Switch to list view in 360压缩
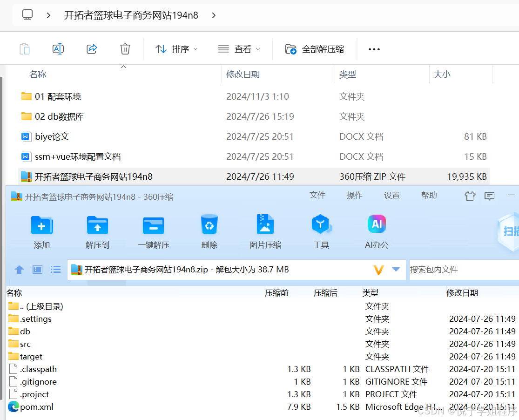Image resolution: width=519 pixels, height=420 pixels. coord(56,270)
